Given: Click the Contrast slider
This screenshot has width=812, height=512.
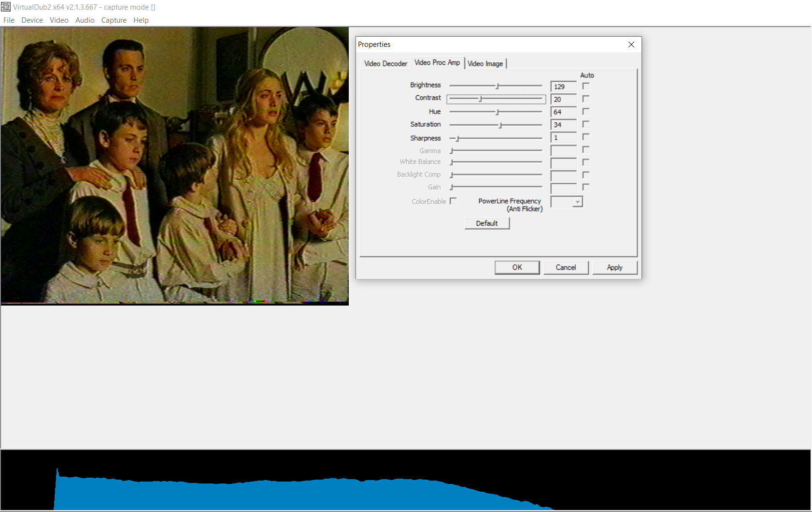Looking at the screenshot, I should point(496,99).
